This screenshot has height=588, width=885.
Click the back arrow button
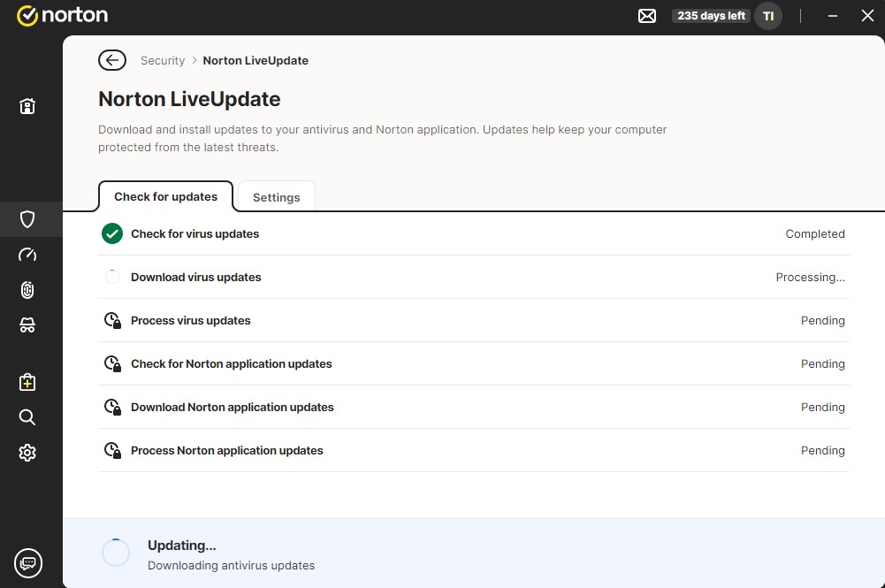click(111, 60)
